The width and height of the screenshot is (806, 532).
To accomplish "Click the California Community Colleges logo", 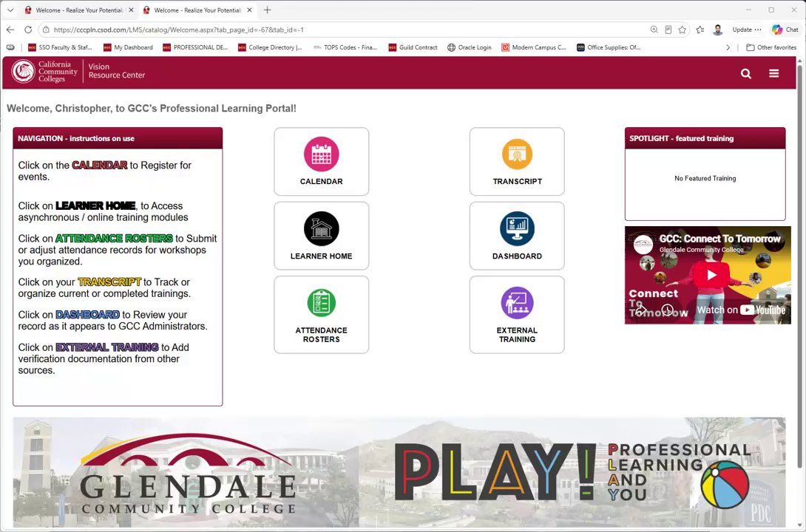I will (x=44, y=72).
